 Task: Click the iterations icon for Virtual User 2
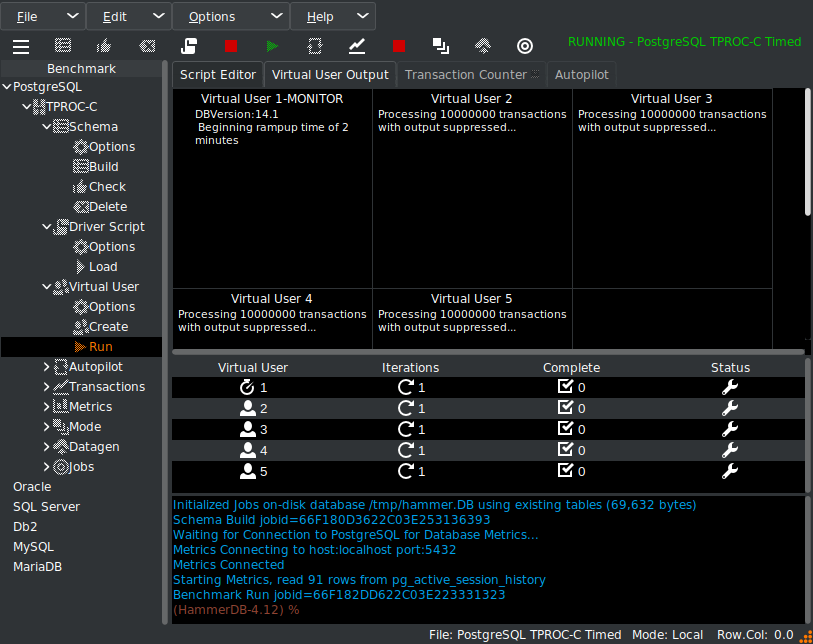click(x=405, y=409)
